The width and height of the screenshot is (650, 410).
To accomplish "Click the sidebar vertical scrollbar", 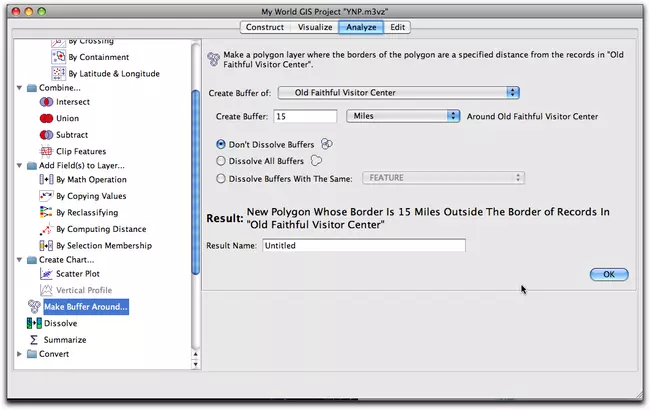I will (x=196, y=180).
